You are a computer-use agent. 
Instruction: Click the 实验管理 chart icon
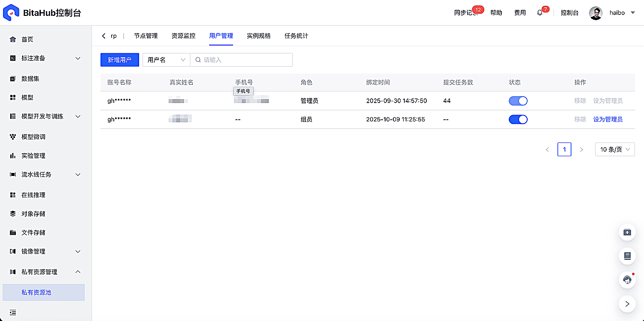13,156
